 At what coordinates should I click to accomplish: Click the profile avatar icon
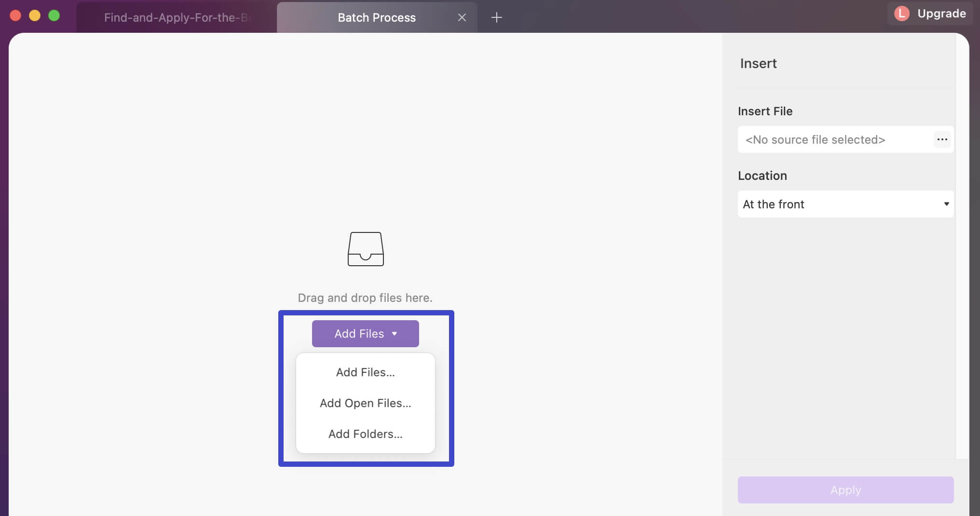click(901, 14)
